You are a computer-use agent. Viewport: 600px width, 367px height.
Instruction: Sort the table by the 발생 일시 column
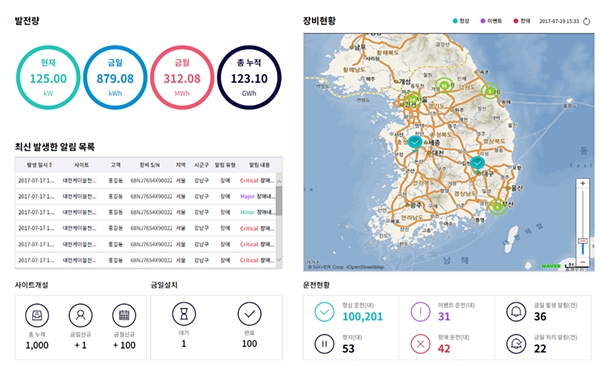39,165
